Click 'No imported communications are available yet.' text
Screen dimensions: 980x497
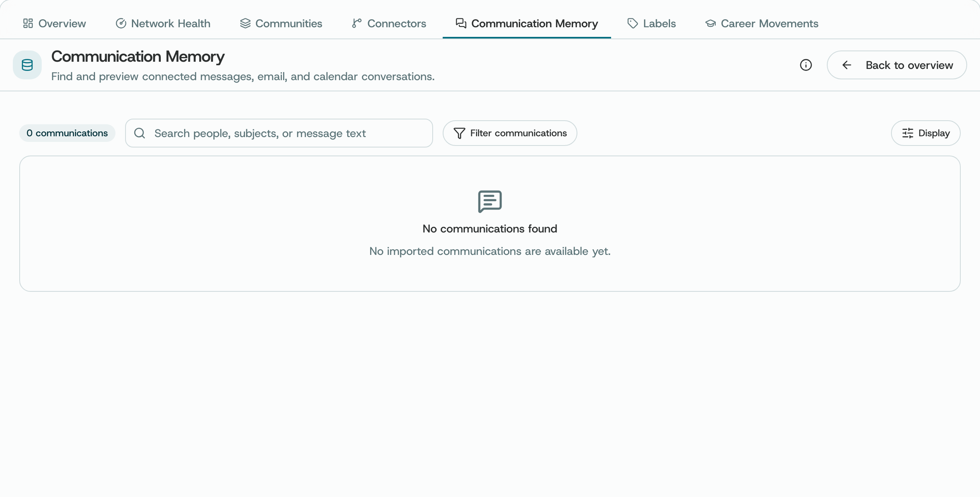coord(490,251)
